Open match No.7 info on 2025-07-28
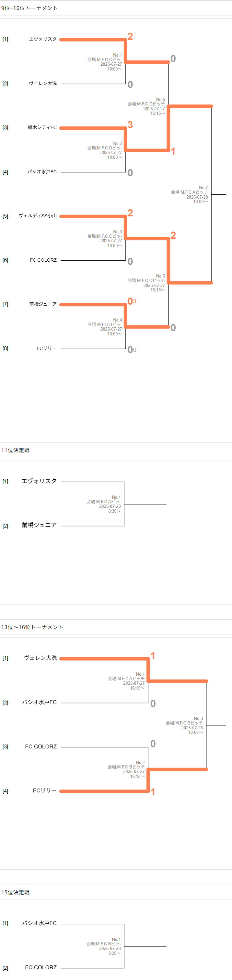 (189, 194)
